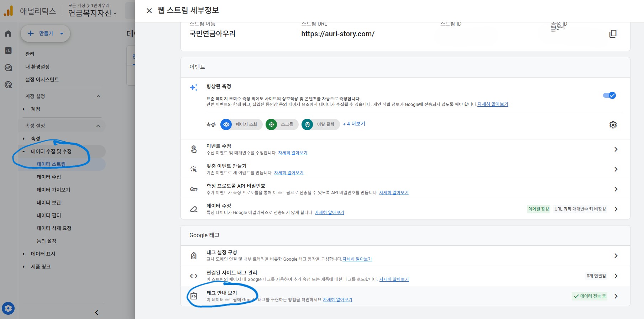
Task: Open the Explore icon in left rail
Action: (x=8, y=68)
